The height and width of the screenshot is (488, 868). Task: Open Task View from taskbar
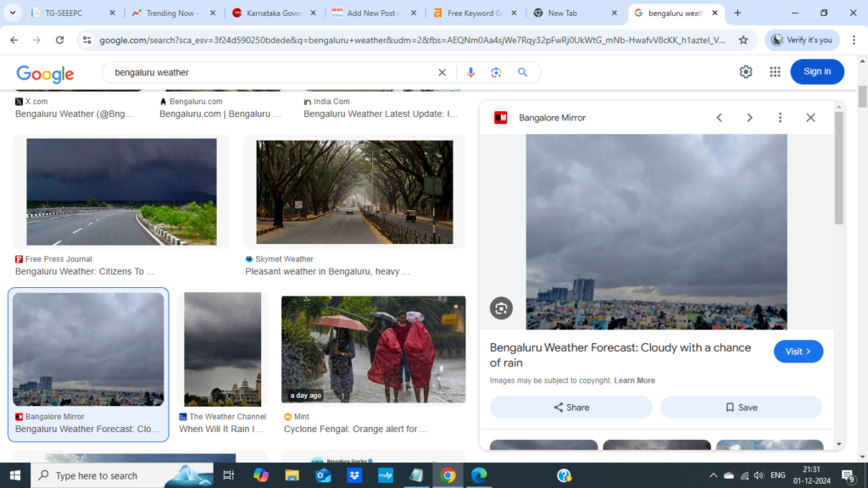pyautogui.click(x=229, y=475)
